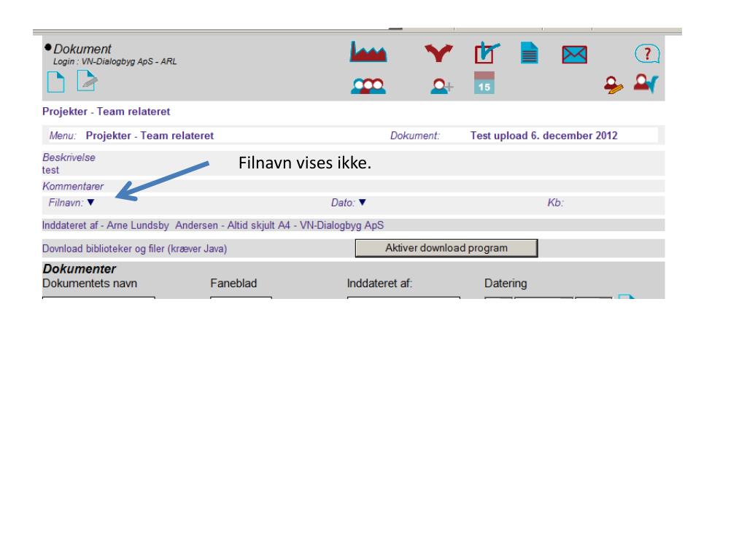Screen dimensions: 747x560
Task: Click the Dato: column label
Action: 343,203
